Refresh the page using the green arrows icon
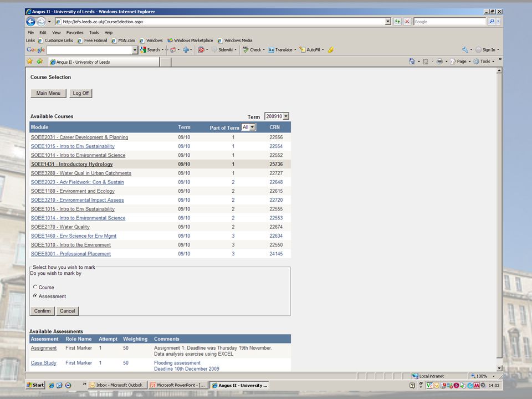 pos(397,22)
